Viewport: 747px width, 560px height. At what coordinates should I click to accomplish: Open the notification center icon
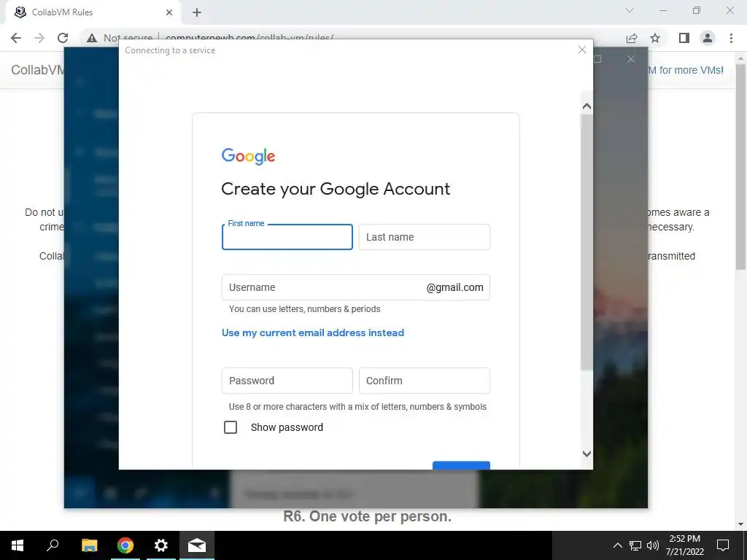(x=723, y=545)
